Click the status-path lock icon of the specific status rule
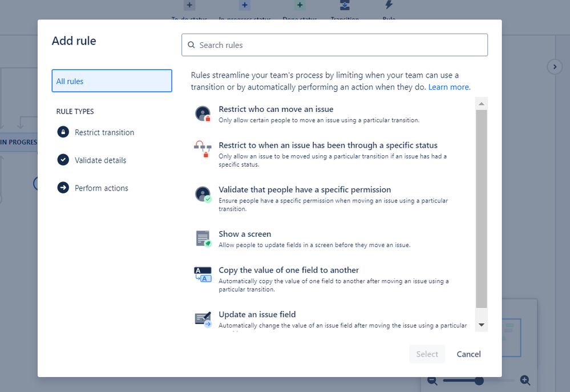The width and height of the screenshot is (570, 392). (203, 149)
